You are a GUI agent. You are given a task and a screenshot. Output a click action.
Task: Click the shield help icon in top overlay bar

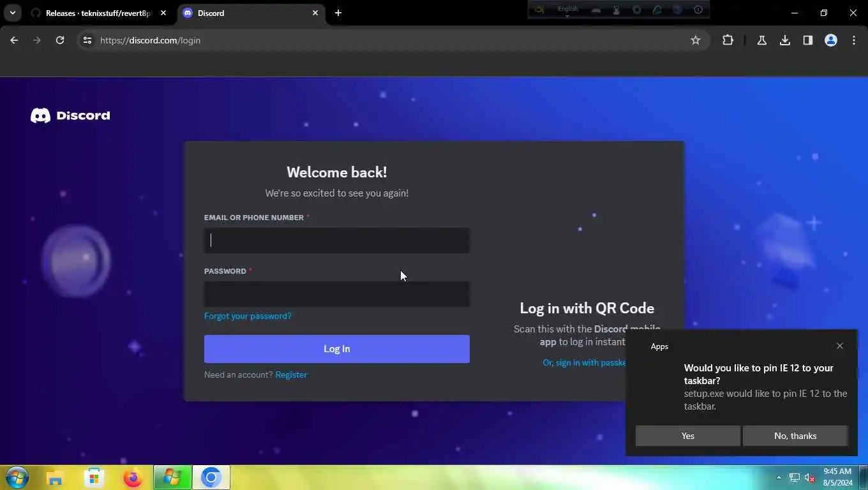pyautogui.click(x=677, y=10)
